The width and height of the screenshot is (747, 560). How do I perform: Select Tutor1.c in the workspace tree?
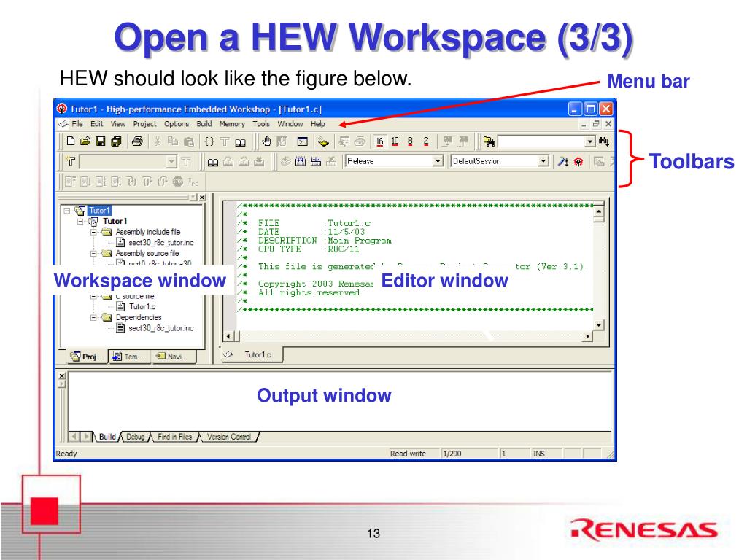[142, 307]
